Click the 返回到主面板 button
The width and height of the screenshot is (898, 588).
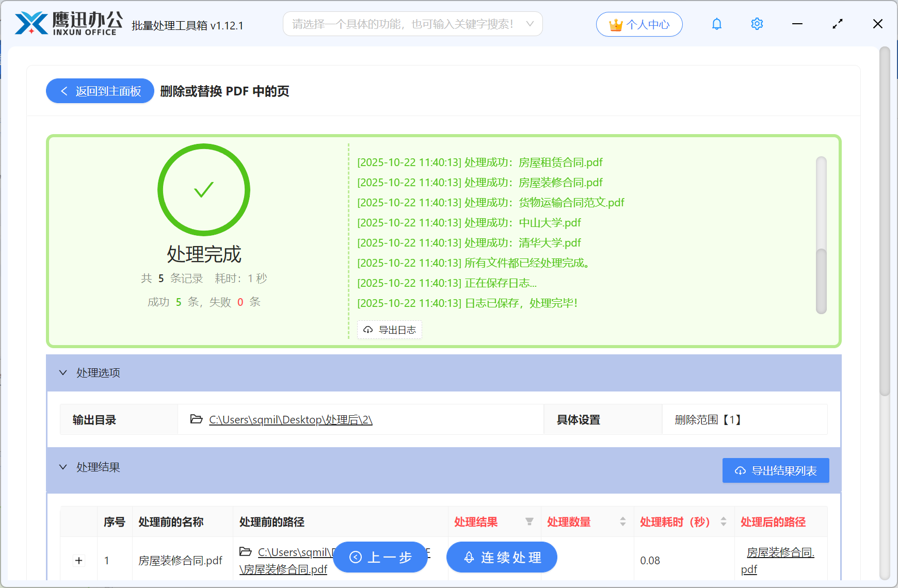pyautogui.click(x=100, y=91)
